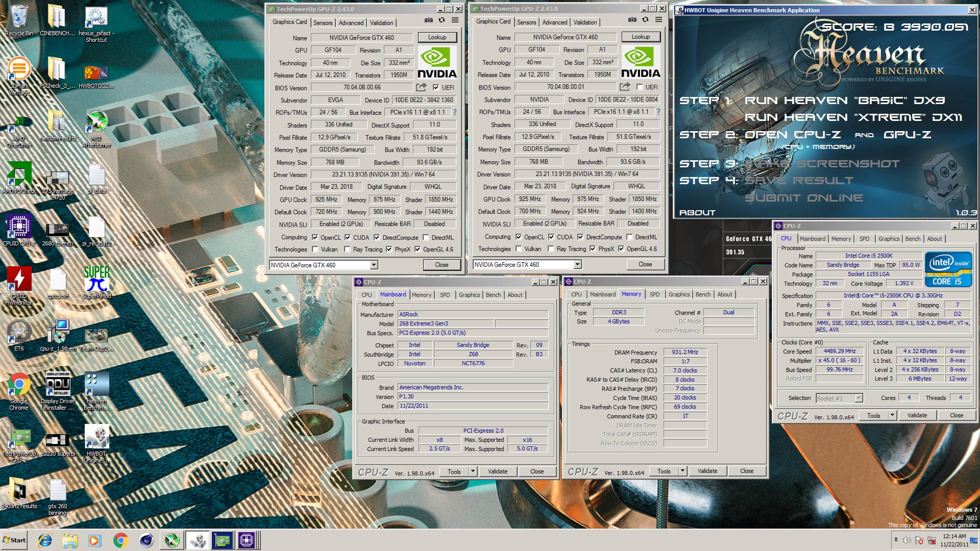Open SuperPiMod desktop icon
This screenshot has height=551, width=980.
(x=96, y=282)
